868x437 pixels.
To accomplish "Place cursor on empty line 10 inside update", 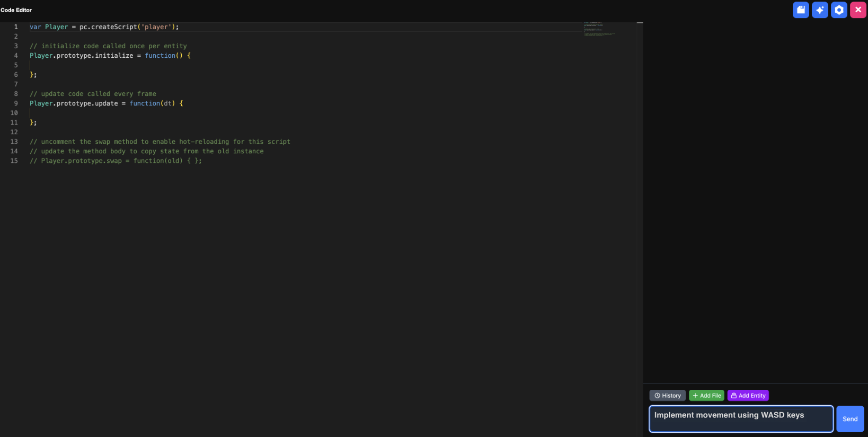I will [106, 113].
